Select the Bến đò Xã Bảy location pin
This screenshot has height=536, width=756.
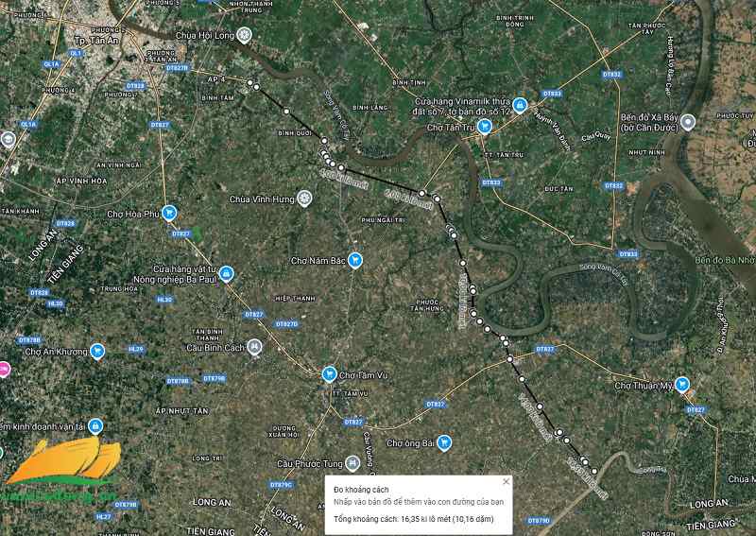click(689, 122)
